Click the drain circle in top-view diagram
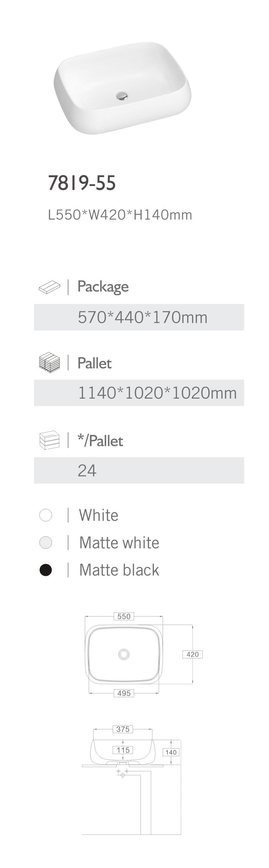 pyautogui.click(x=124, y=654)
